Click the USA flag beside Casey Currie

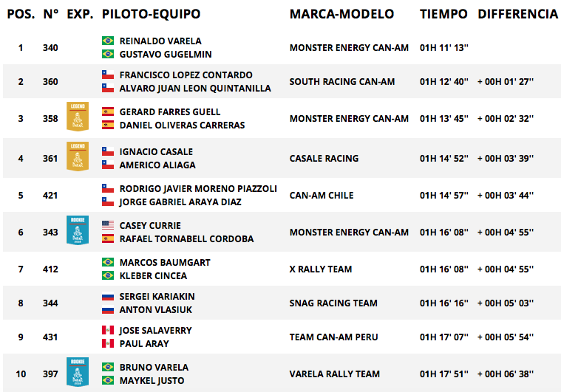(x=108, y=225)
